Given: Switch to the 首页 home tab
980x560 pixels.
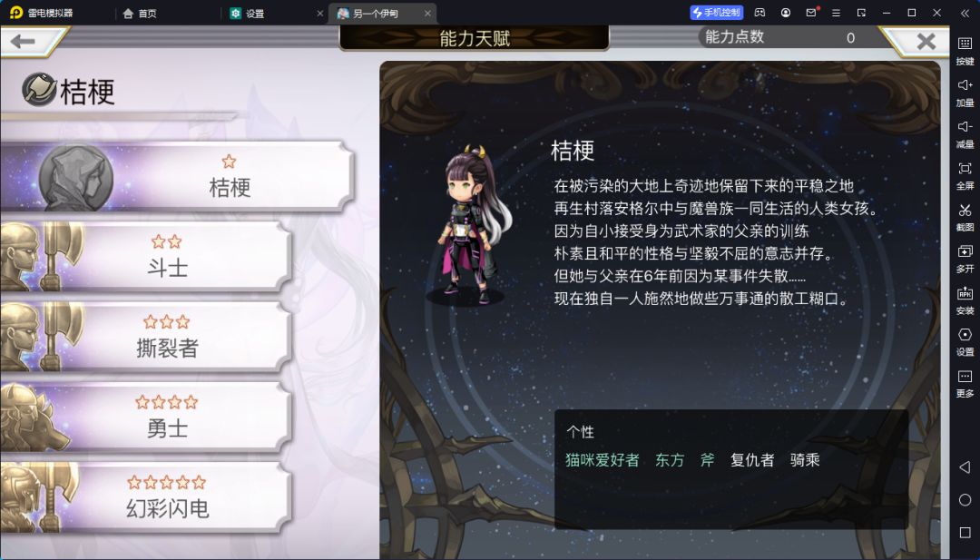Looking at the screenshot, I should 140,13.
